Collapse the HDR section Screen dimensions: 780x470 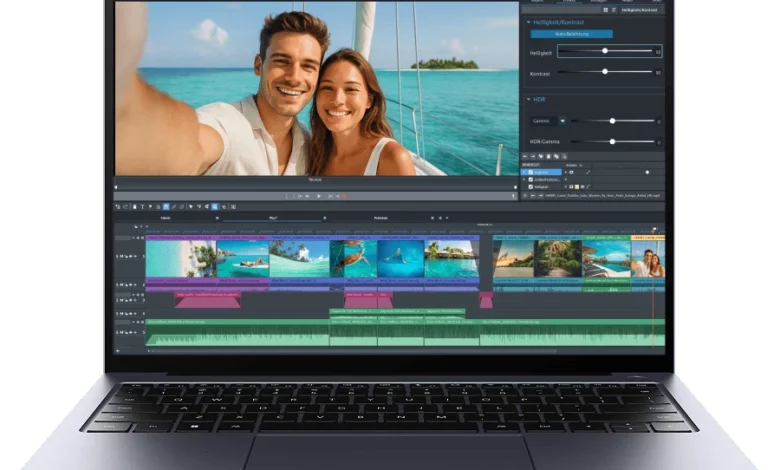pos(528,99)
